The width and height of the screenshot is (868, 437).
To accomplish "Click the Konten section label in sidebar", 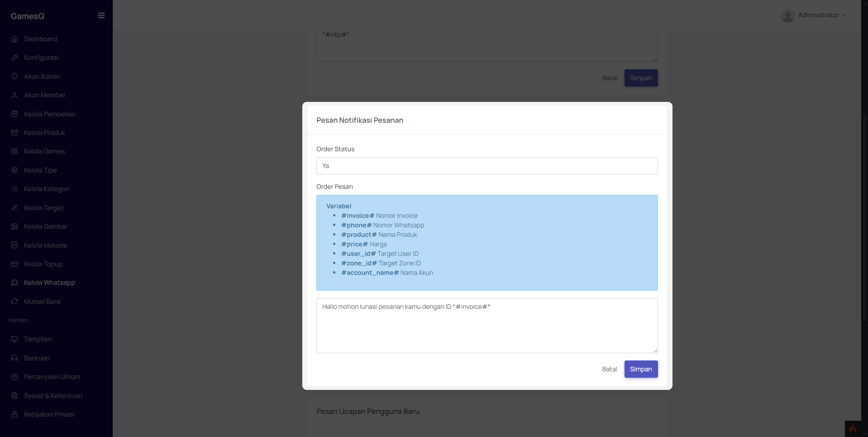I will click(18, 320).
